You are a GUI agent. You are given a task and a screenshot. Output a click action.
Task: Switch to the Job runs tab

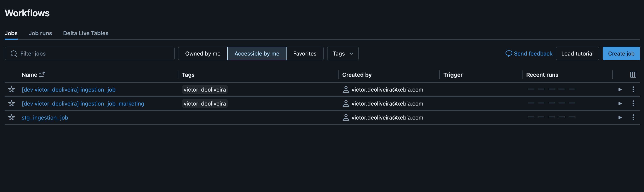(x=40, y=33)
